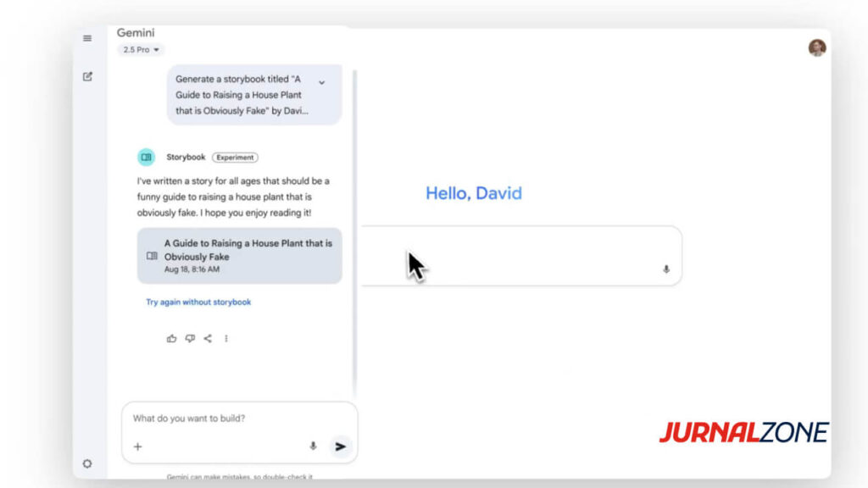868x488 pixels.
Task: Click the microphone in the center prompt box
Action: tap(665, 269)
